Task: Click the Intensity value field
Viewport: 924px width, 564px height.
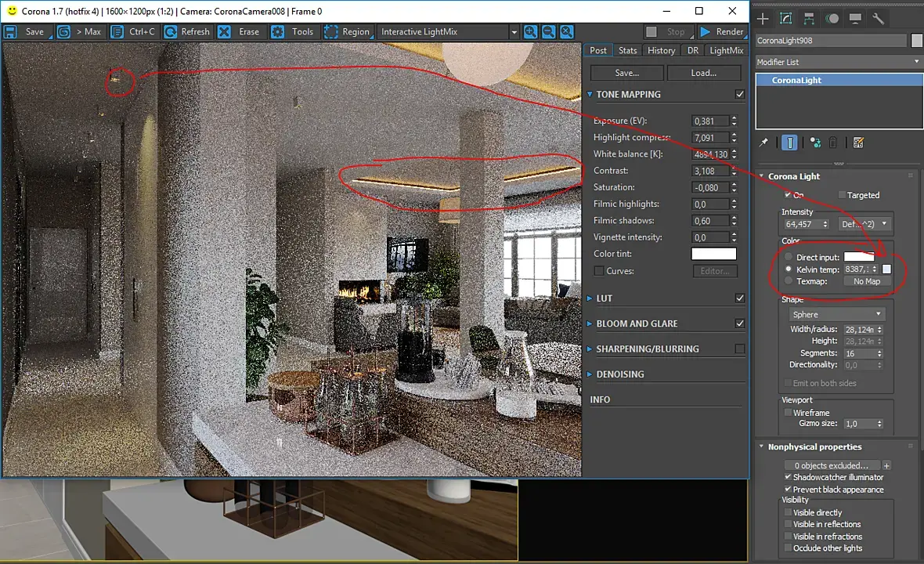Action: click(801, 224)
